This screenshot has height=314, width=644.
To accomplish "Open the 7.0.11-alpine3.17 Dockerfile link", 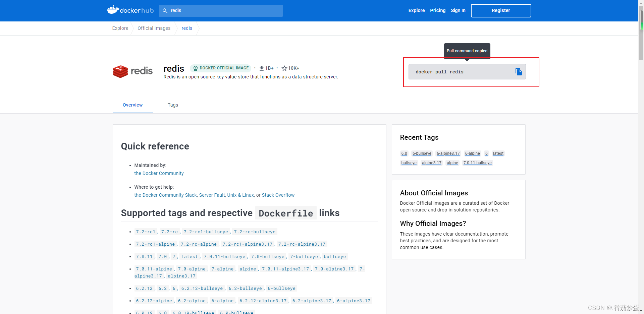I will point(285,269).
